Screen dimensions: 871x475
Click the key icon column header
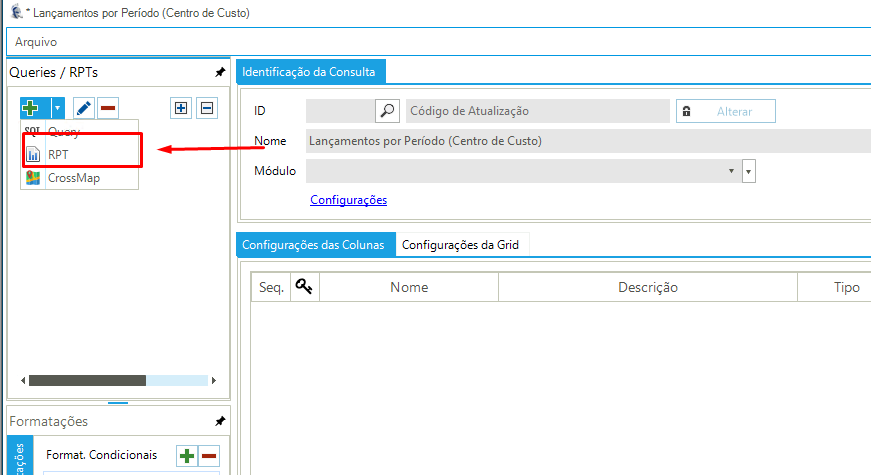(304, 287)
